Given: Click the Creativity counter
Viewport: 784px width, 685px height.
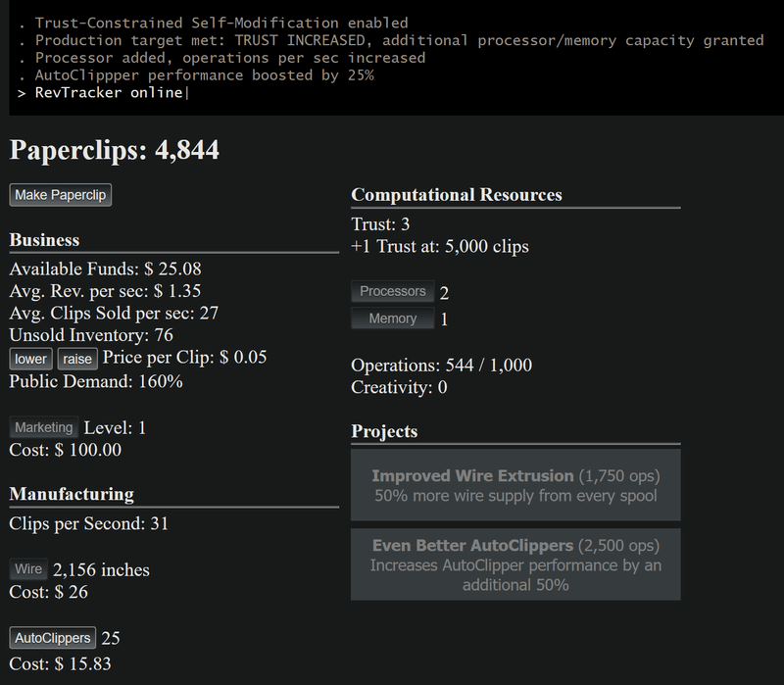Looking at the screenshot, I should click(399, 388).
